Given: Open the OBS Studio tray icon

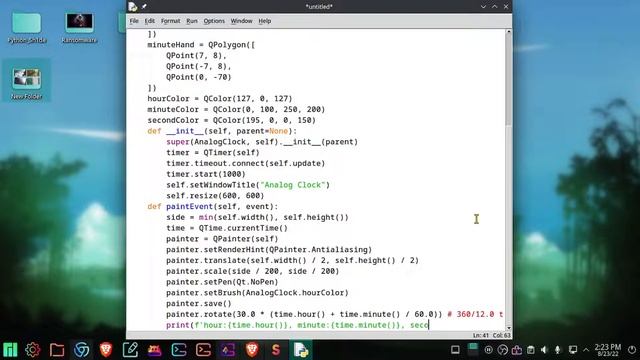Looking at the screenshot, I should 502,350.
